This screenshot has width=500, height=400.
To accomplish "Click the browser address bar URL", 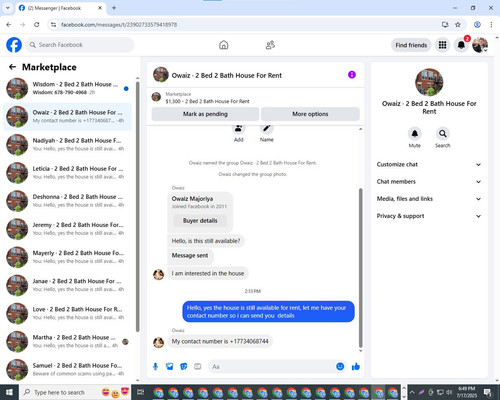I will 119,25.
